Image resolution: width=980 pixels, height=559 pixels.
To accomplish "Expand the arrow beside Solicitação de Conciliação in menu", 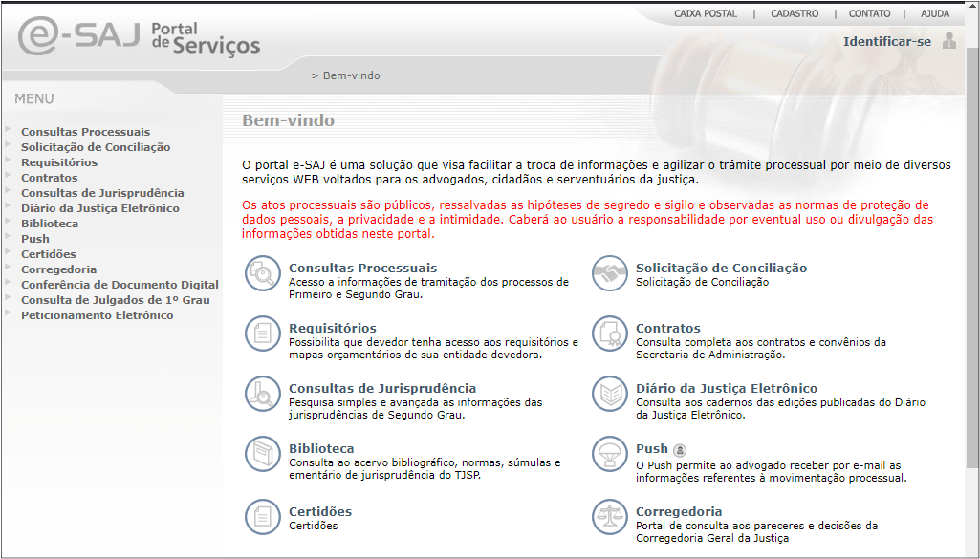I will (x=8, y=144).
